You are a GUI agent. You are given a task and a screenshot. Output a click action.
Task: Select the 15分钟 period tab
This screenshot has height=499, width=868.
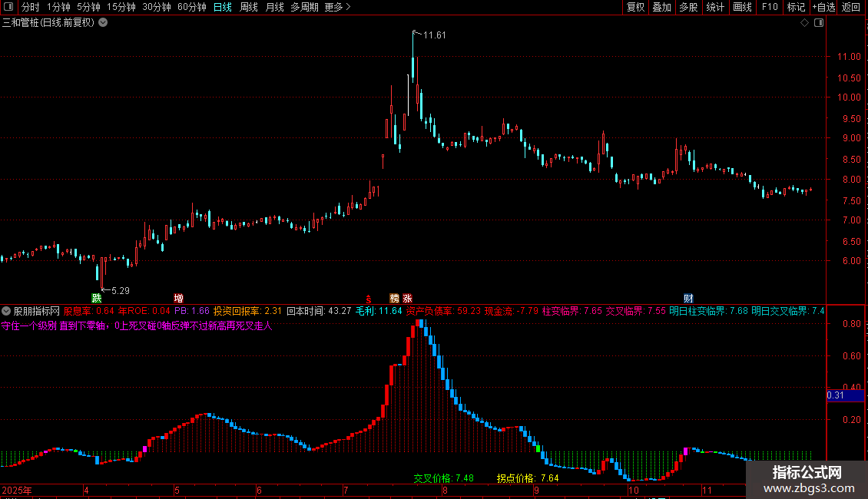pos(121,7)
